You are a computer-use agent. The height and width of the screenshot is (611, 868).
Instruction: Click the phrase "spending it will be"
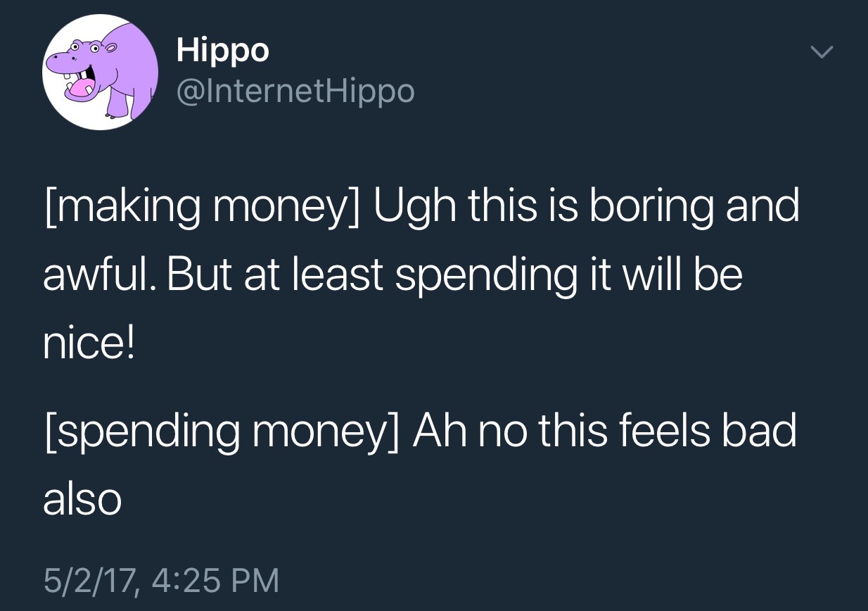(568, 275)
